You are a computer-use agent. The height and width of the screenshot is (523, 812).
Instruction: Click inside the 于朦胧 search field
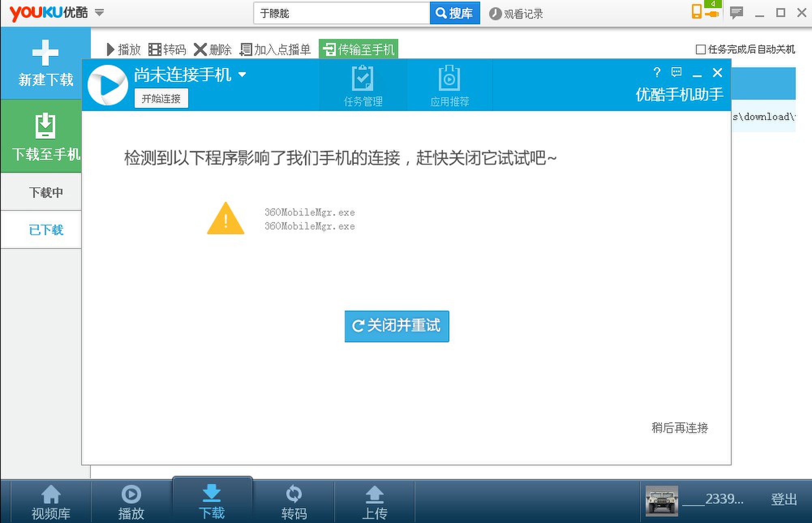coord(341,13)
